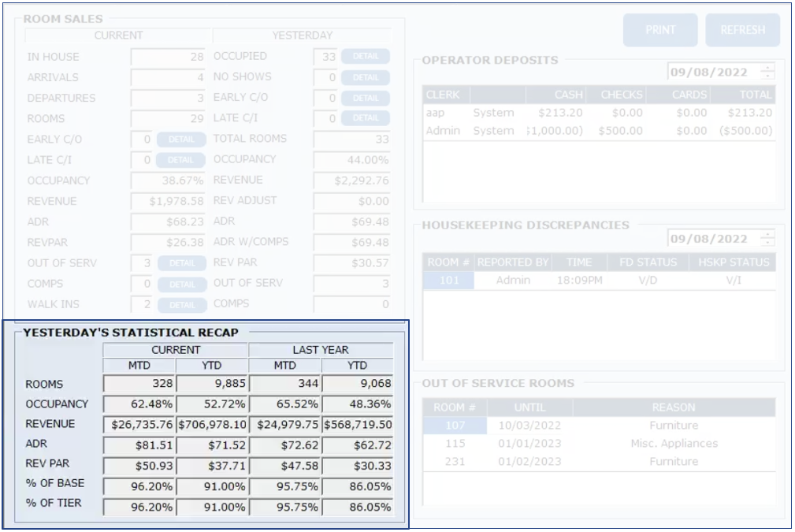Select out of service room 107
Screen dimensions: 795x532
coord(455,426)
